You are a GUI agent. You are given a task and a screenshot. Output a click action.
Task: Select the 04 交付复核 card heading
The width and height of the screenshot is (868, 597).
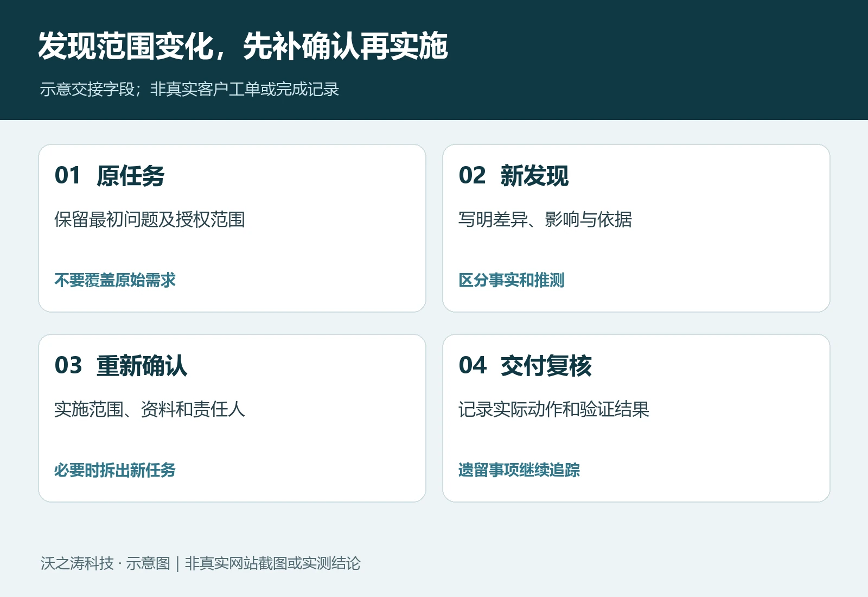pyautogui.click(x=525, y=366)
